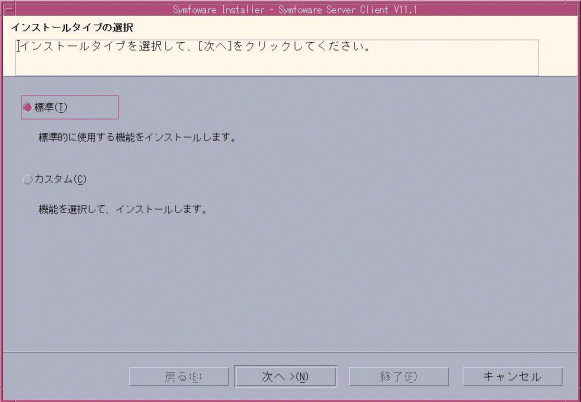The height and width of the screenshot is (402, 581).
Task: Select the カスタム(C) radio button
Action: pyautogui.click(x=28, y=180)
